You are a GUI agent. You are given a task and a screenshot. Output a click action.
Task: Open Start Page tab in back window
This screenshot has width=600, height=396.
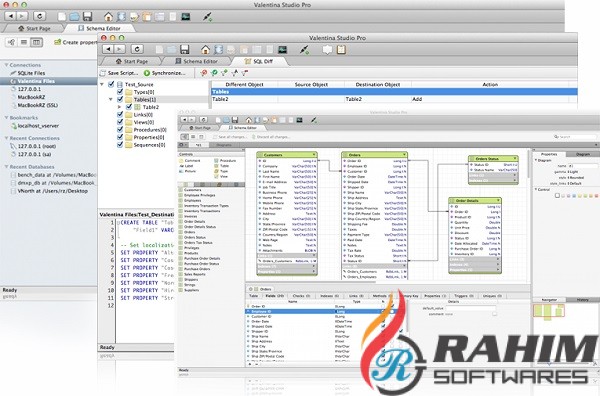(34, 28)
